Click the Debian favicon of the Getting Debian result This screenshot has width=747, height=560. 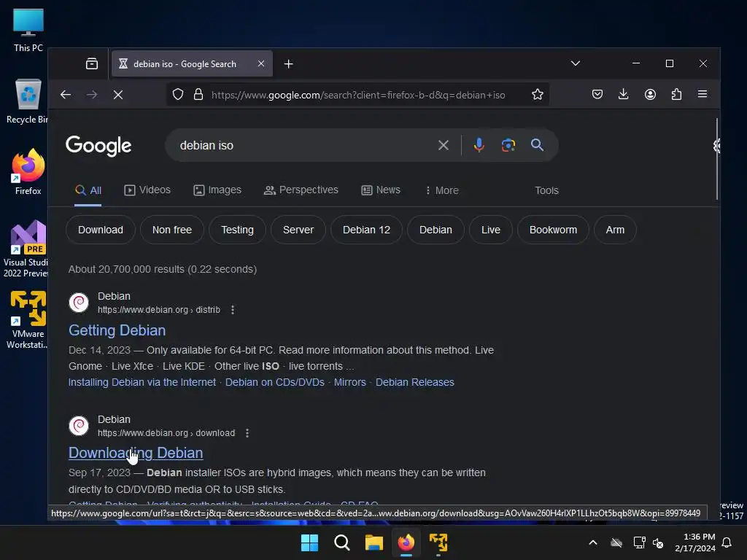[79, 303]
